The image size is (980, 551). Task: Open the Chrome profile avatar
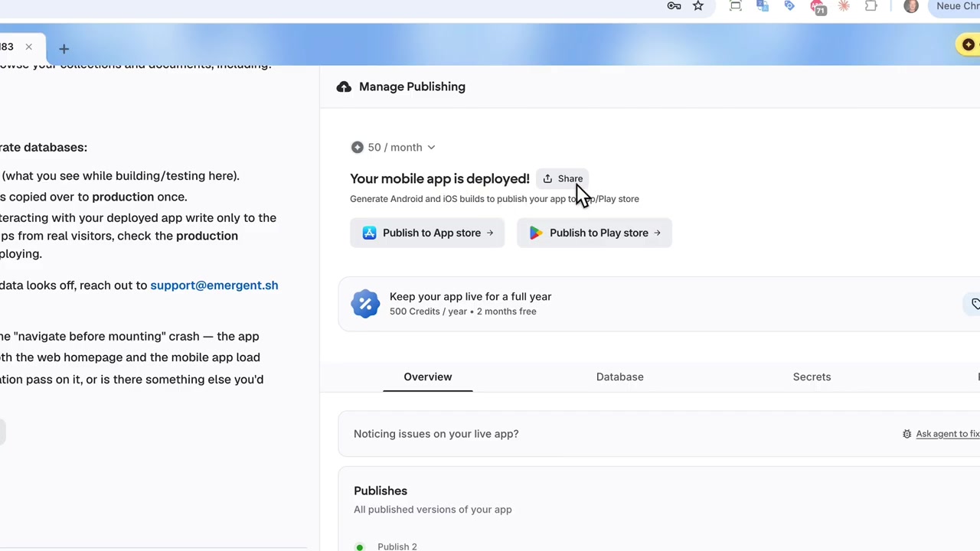[x=911, y=6]
